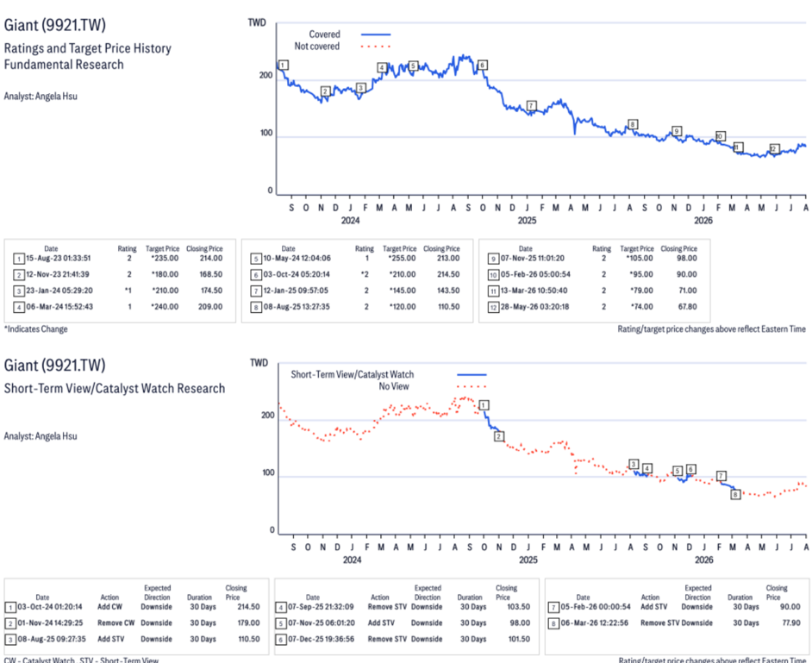Click marker 2 on the Short-Term View chart
The image size is (812, 663).
[x=499, y=436]
